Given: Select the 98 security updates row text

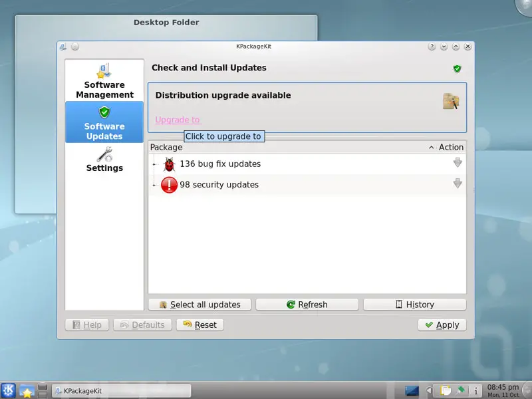Looking at the screenshot, I should tap(219, 185).
